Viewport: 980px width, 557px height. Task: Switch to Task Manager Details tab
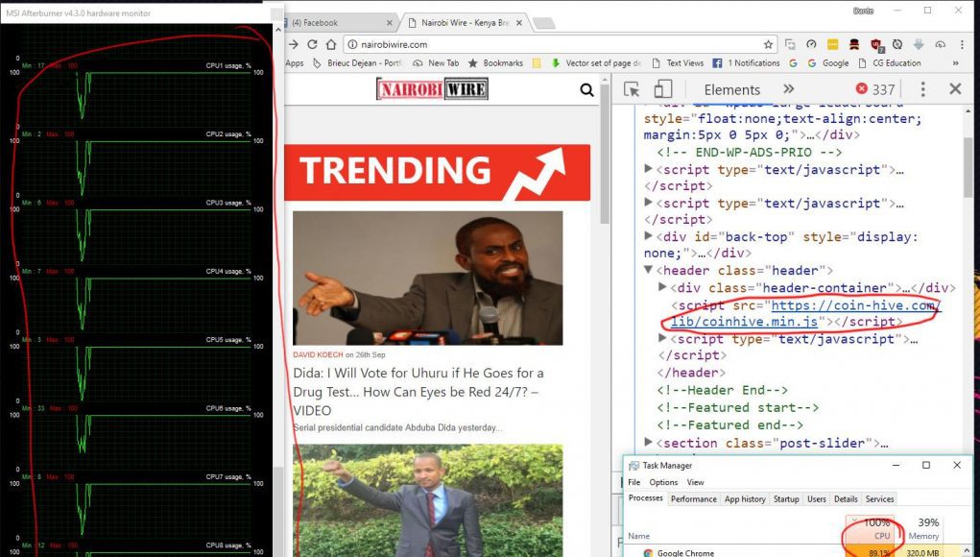(x=845, y=498)
